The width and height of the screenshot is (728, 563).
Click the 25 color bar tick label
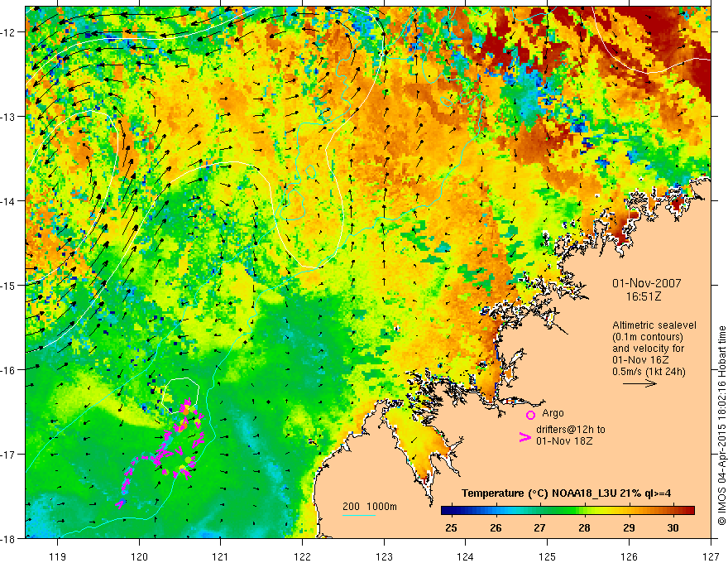[451, 527]
